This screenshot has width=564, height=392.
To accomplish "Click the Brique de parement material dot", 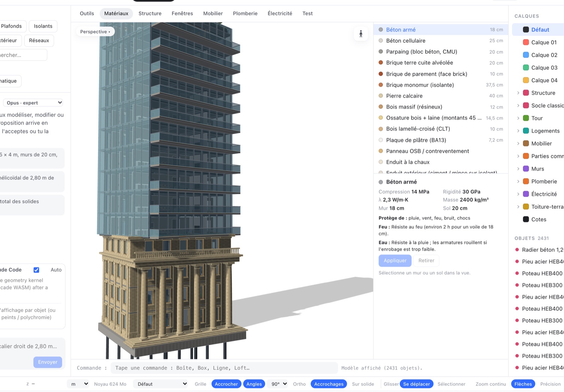I will click(x=381, y=74).
